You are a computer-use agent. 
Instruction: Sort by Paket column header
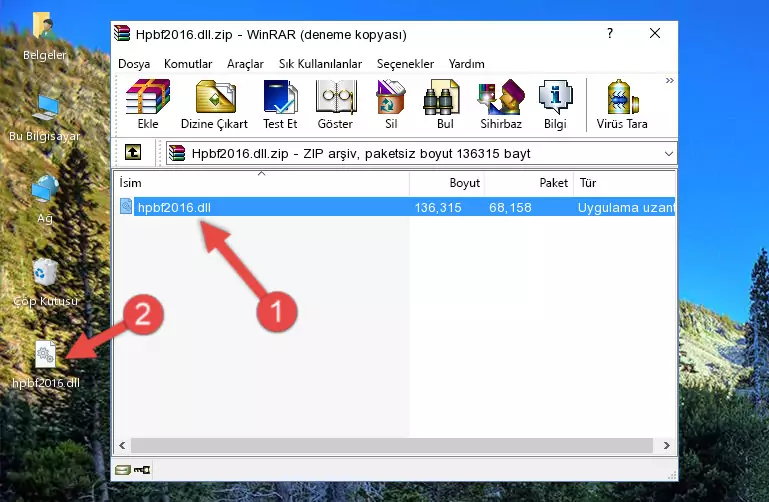click(529, 182)
